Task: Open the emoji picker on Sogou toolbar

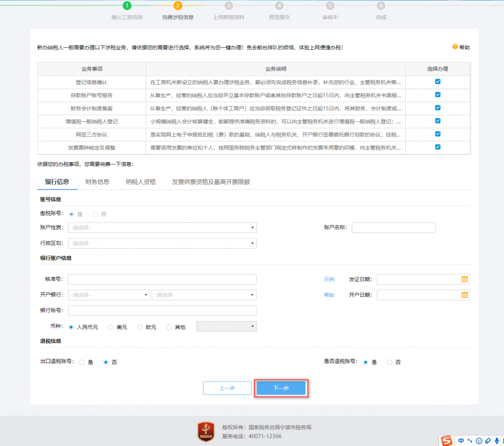Action: (478, 440)
